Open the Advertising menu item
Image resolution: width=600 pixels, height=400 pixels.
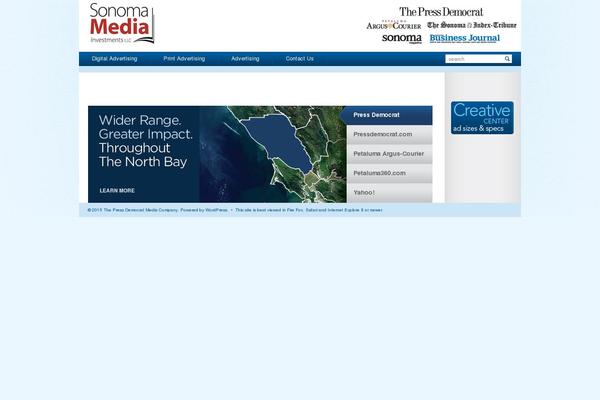tap(245, 59)
